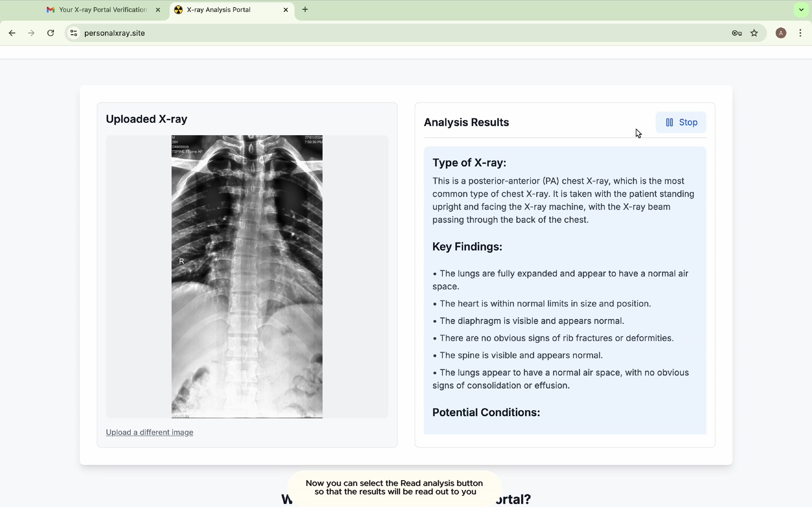Stop the analysis read-aloud
The height and width of the screenshot is (507, 812).
(681, 122)
